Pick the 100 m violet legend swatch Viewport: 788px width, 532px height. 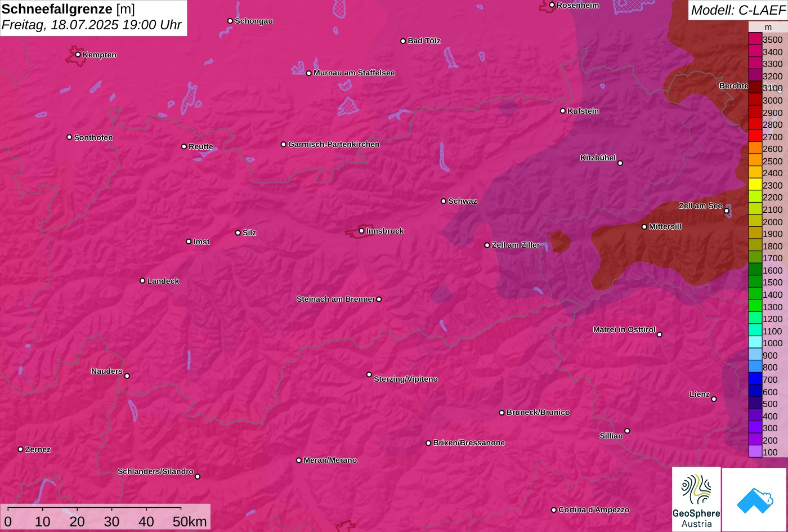[755, 451]
